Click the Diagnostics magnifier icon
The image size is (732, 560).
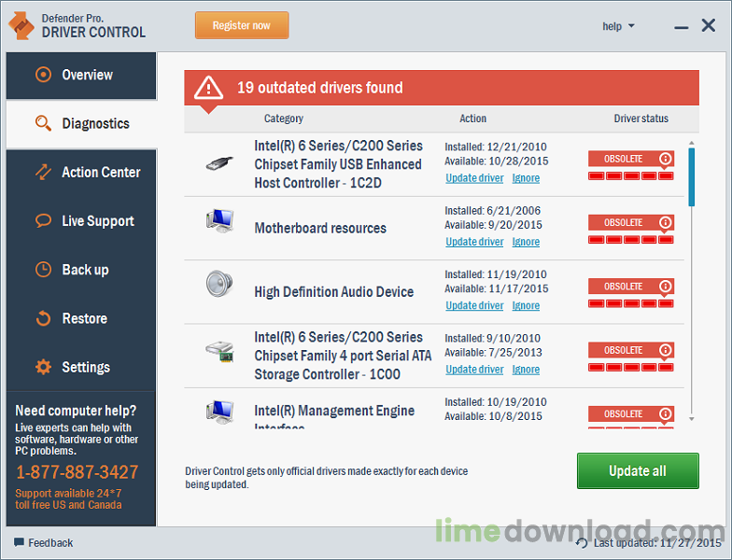(43, 123)
